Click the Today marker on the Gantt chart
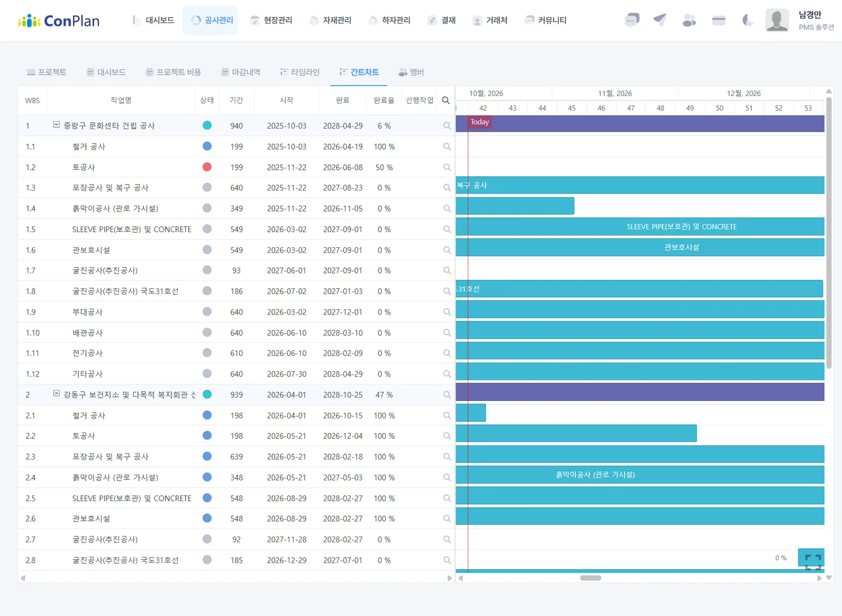 [x=479, y=122]
